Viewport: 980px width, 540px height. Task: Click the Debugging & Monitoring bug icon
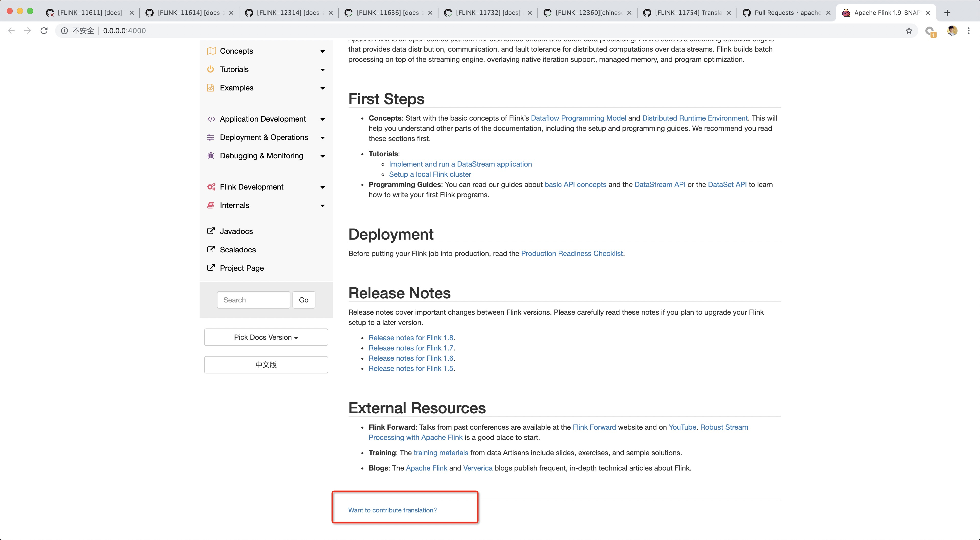coord(210,156)
